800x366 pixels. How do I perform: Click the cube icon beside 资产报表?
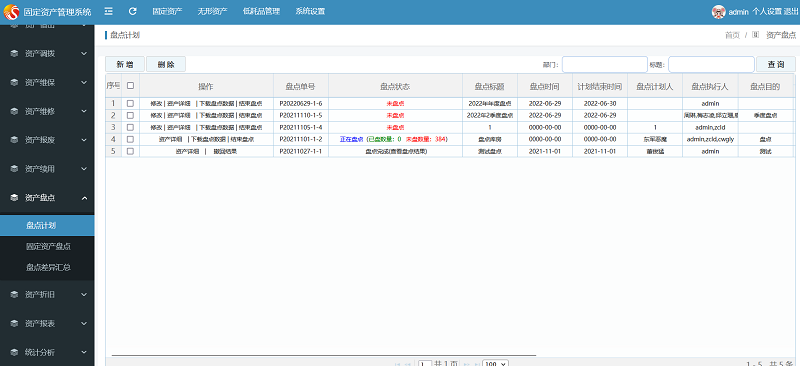point(14,324)
